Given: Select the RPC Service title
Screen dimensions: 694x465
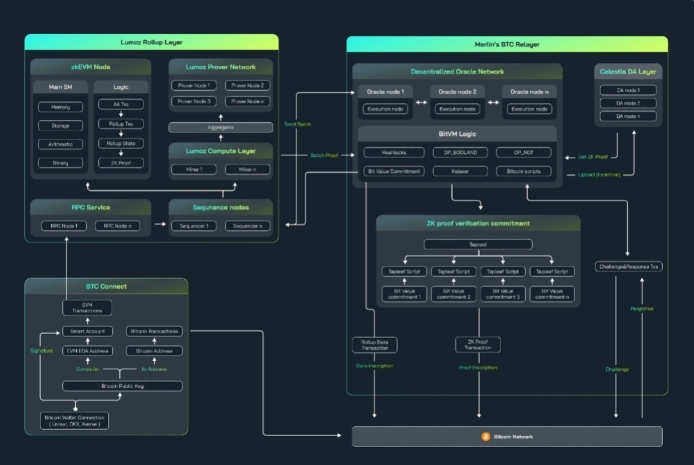Looking at the screenshot, I should click(x=91, y=208).
